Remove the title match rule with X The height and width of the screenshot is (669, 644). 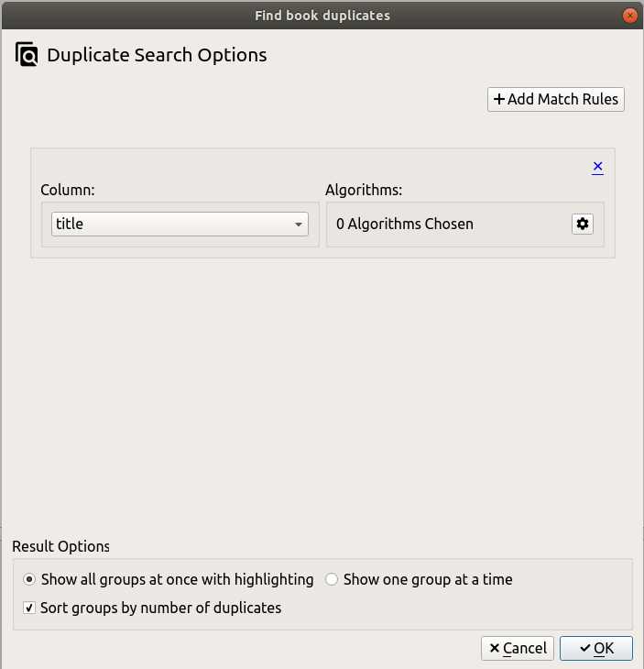click(x=597, y=167)
